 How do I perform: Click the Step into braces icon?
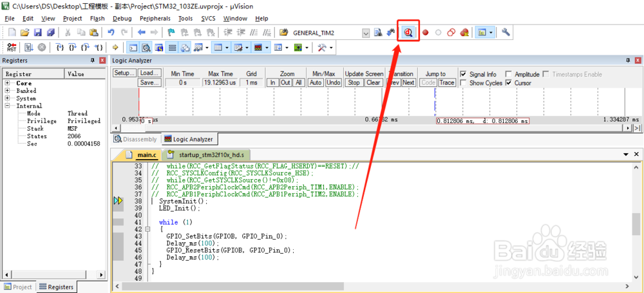[x=60, y=48]
